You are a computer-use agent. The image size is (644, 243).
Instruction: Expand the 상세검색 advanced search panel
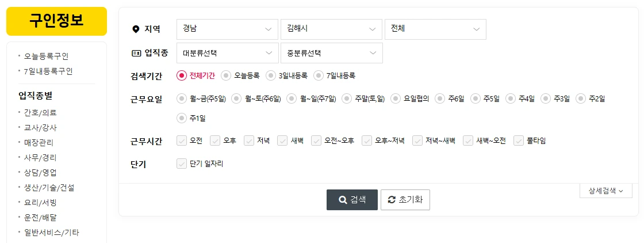pos(606,191)
